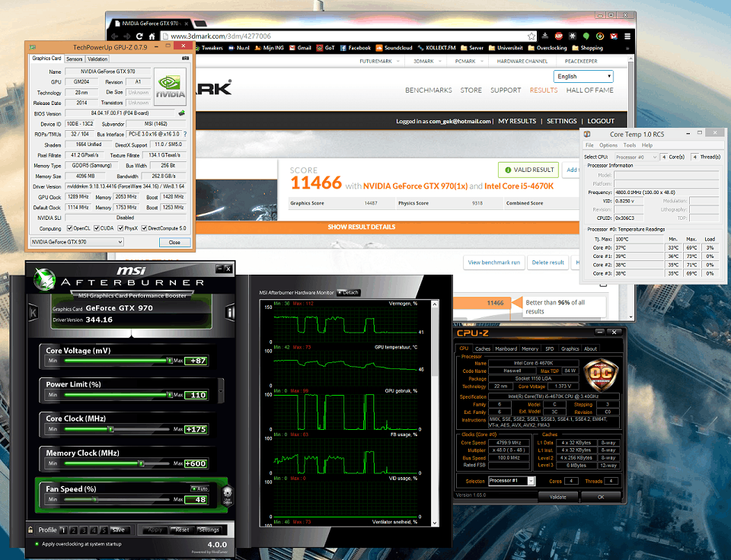The width and height of the screenshot is (731, 560).
Task: Click the User Define fan gear icon
Action: [x=227, y=495]
